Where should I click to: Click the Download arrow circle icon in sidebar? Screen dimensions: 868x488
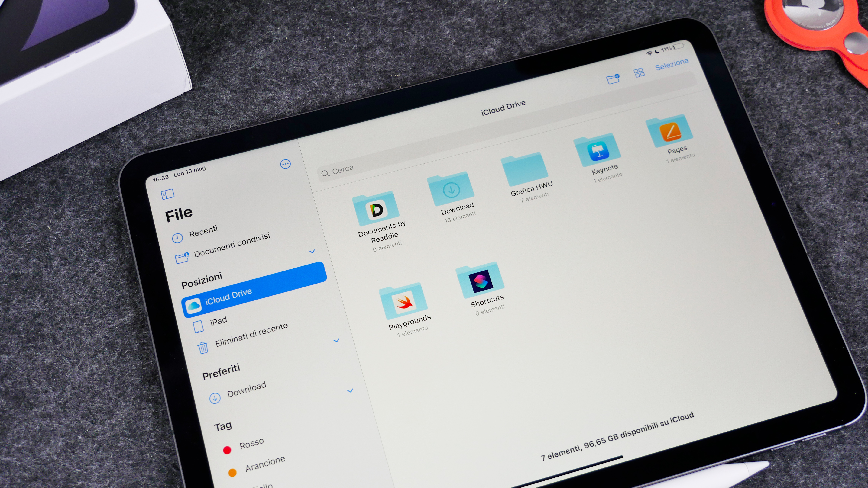215,398
